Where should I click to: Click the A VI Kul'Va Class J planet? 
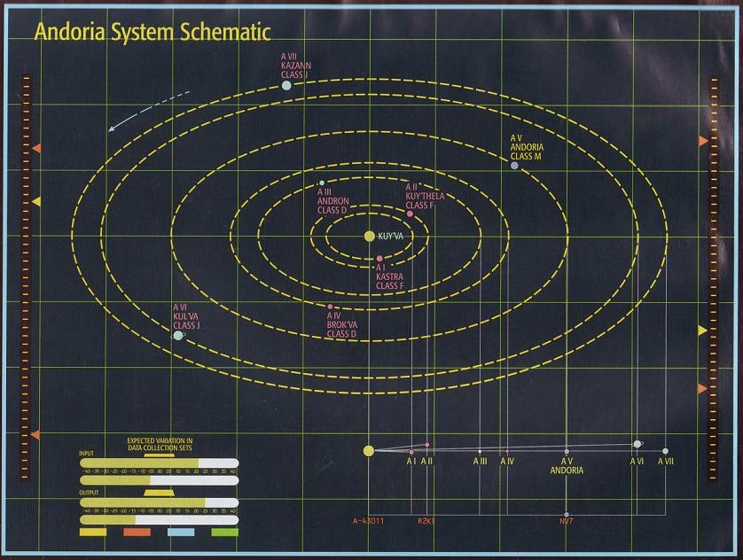178,334
